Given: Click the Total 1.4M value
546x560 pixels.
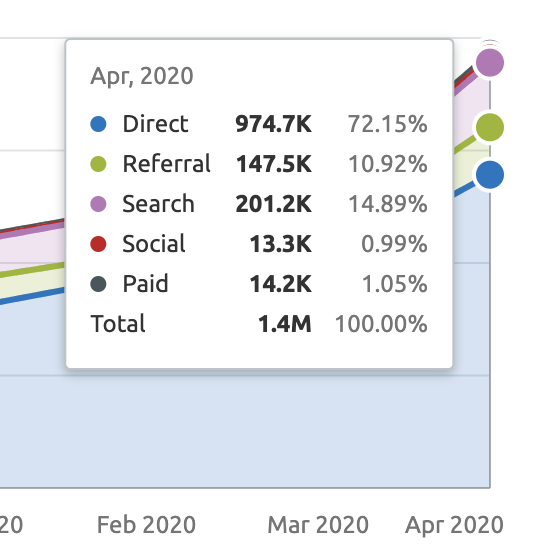Looking at the screenshot, I should coord(285,324).
